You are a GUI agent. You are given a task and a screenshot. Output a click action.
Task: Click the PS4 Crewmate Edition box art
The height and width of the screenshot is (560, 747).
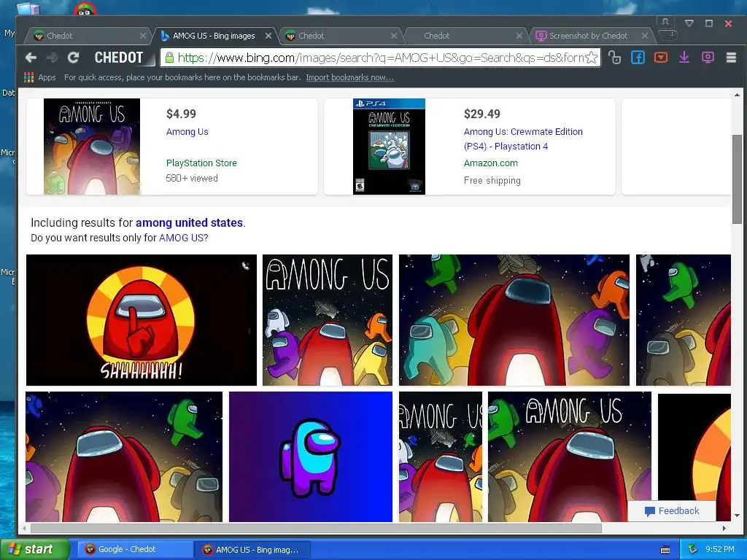pos(389,146)
